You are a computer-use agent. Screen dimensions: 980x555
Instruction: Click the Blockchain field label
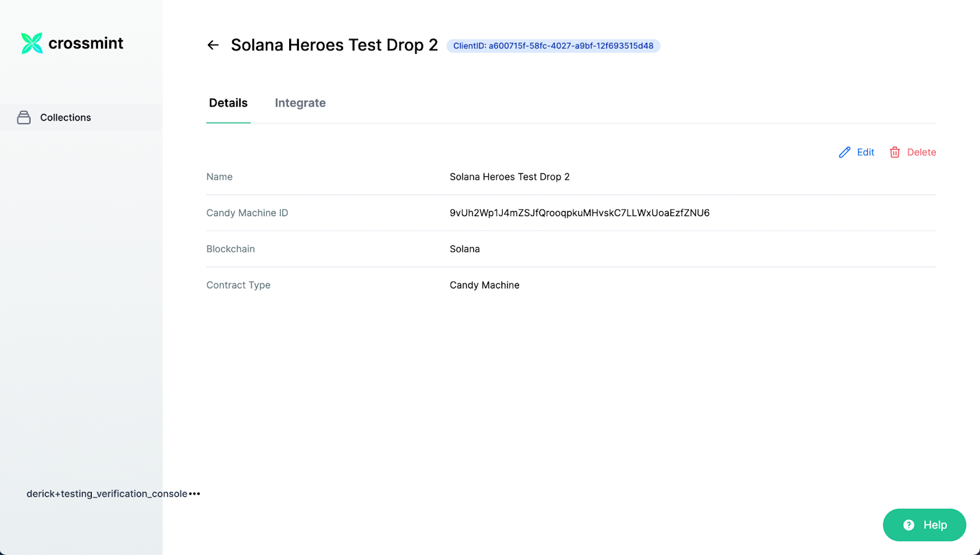click(230, 249)
